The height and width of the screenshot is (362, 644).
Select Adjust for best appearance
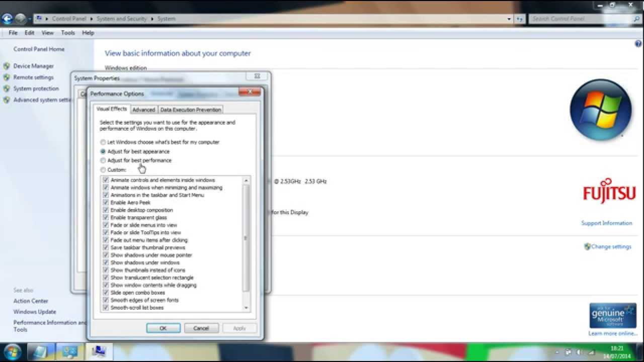(103, 151)
